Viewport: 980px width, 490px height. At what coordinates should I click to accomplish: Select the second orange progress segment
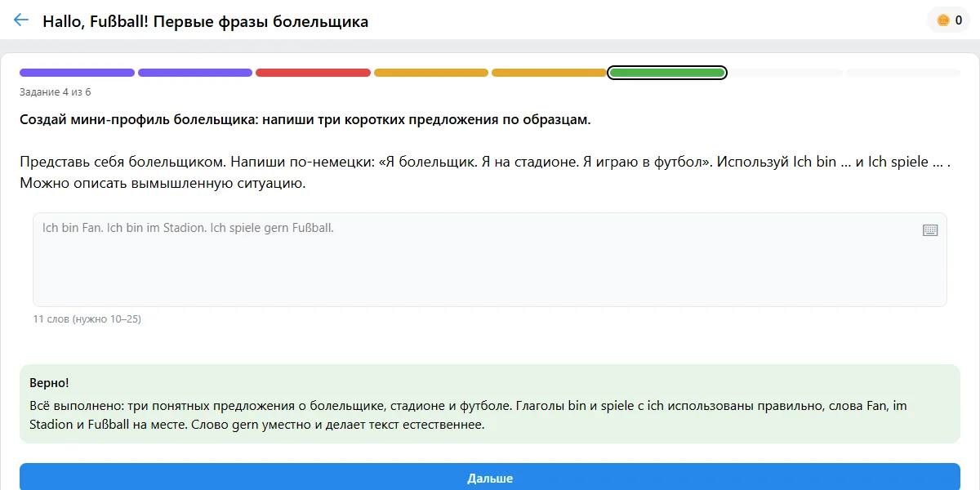[x=549, y=73]
